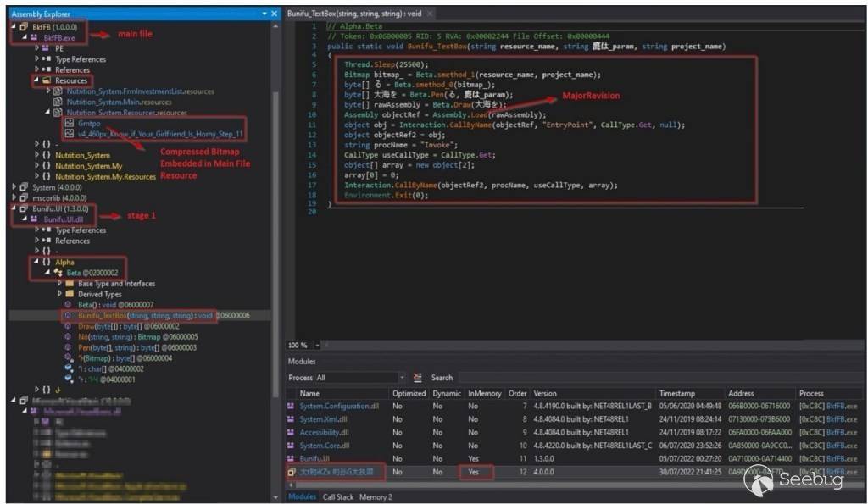This screenshot has height=504, width=868.
Task: Click the Nutrition_System.Main.resources file icon
Action: coord(58,102)
